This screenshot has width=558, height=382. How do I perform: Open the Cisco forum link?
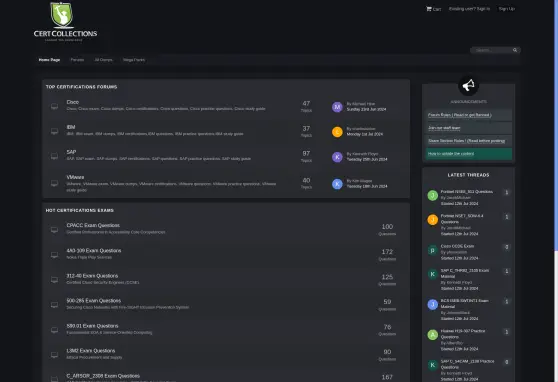pos(73,102)
